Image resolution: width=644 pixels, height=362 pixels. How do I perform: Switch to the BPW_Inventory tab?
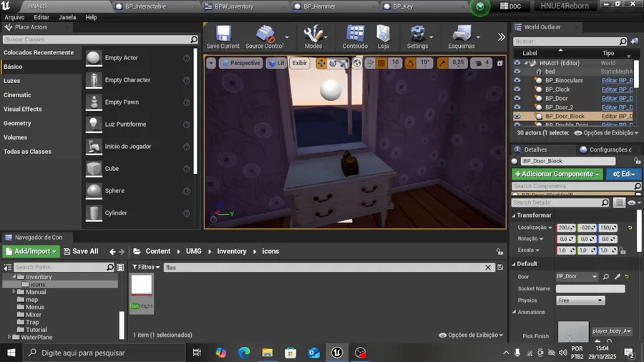[234, 6]
